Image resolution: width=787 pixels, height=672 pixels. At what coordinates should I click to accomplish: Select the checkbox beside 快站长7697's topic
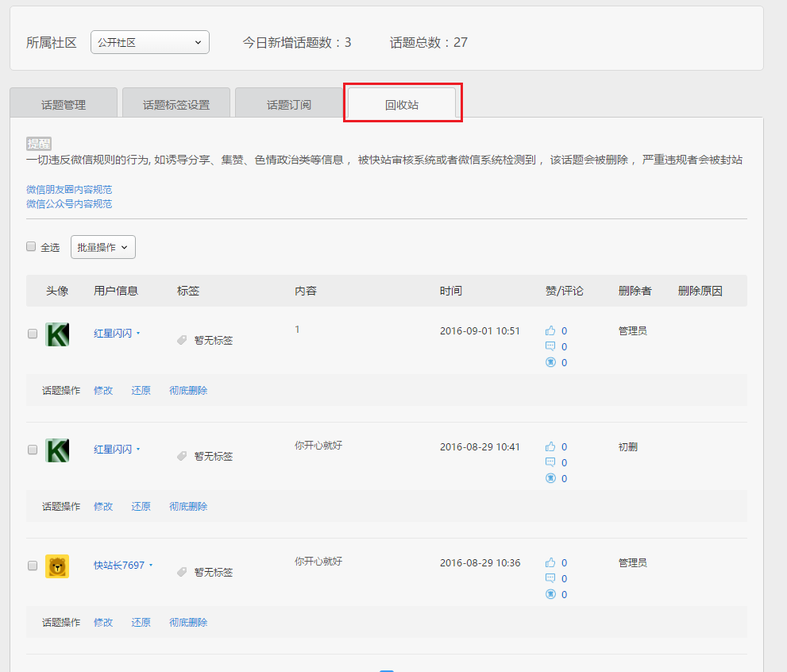tap(33, 566)
